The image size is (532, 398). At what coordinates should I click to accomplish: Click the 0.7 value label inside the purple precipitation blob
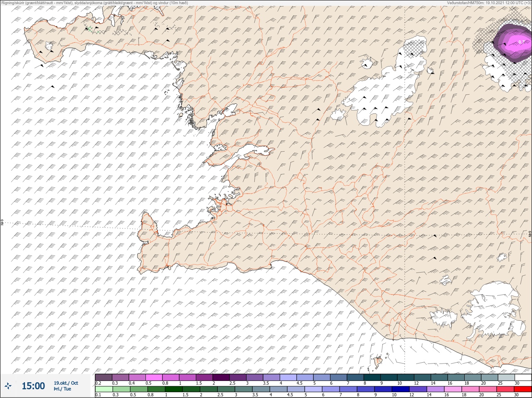(522, 42)
